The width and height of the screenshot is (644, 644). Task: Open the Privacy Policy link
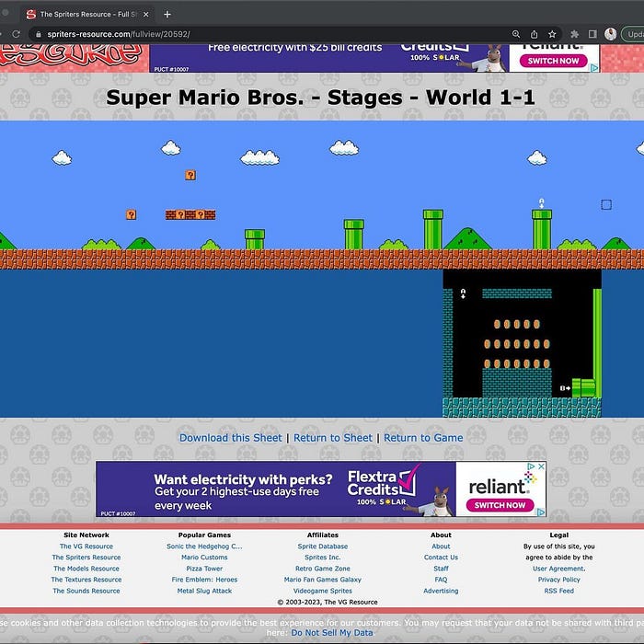pyautogui.click(x=559, y=580)
